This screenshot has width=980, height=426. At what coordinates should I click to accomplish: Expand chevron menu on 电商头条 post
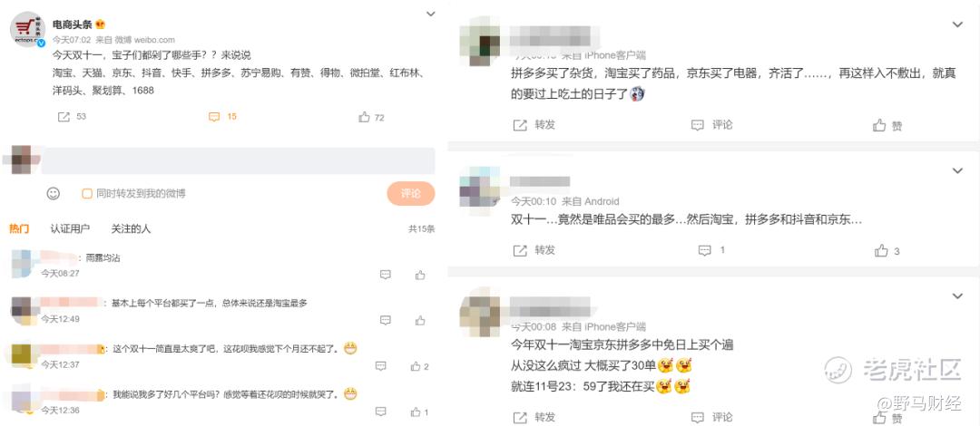click(431, 14)
